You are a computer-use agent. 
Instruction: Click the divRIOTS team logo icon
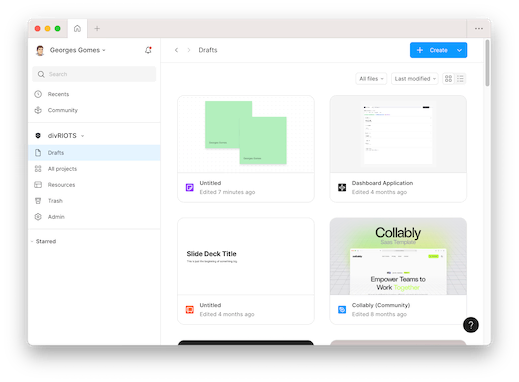(38, 136)
